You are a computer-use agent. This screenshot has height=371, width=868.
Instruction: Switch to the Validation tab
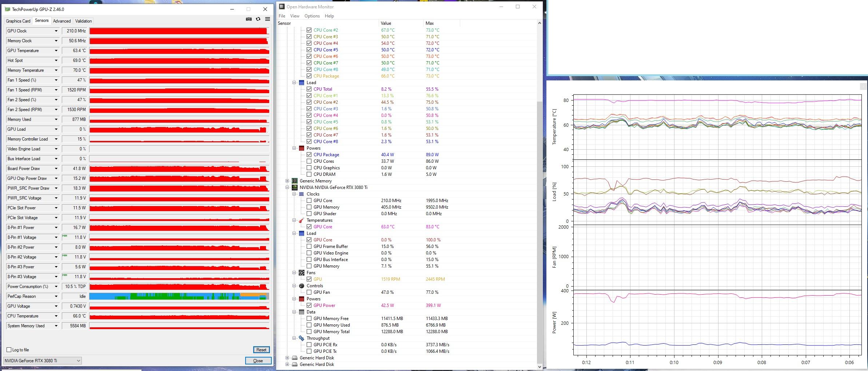(x=83, y=21)
